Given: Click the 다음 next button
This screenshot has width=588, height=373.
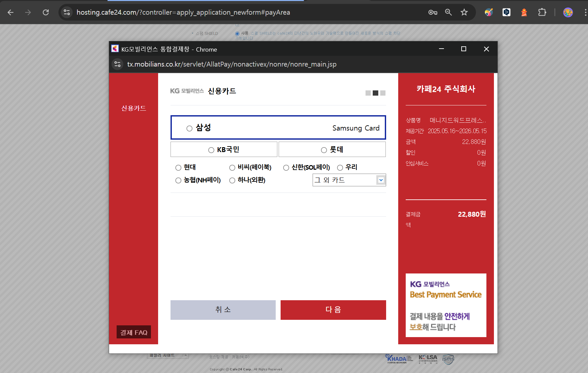Looking at the screenshot, I should tap(333, 310).
